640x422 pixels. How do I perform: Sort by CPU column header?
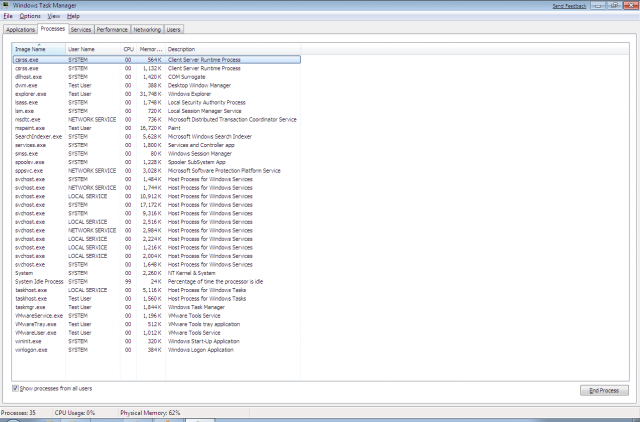(129, 49)
